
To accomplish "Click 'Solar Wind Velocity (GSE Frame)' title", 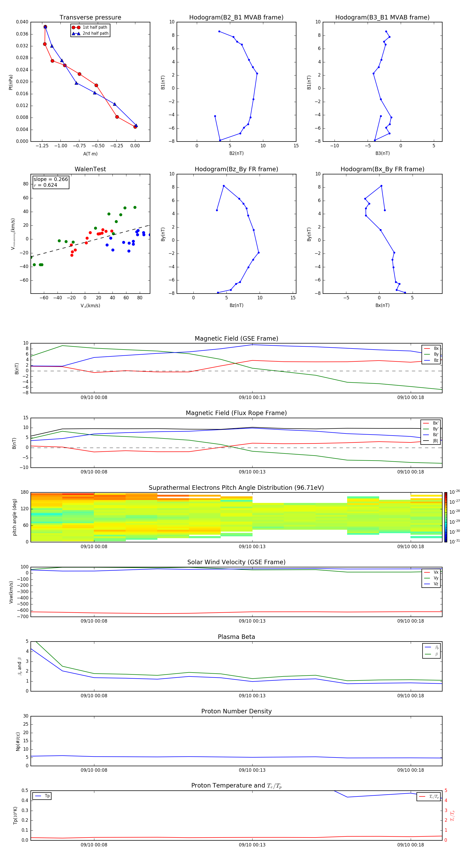I will [236, 562].
